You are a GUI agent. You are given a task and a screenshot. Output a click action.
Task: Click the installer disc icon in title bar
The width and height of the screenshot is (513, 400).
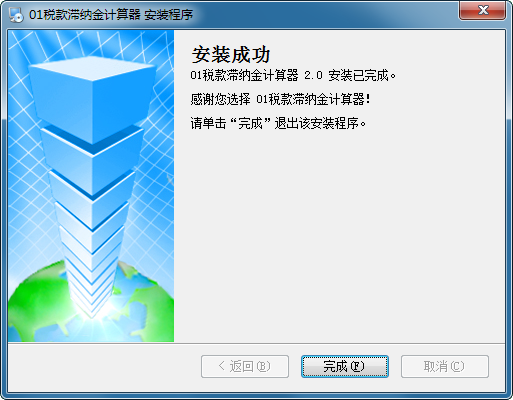click(x=16, y=15)
